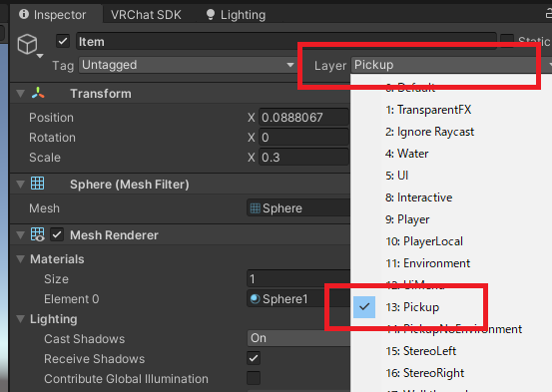The height and width of the screenshot is (392, 552).
Task: Click the Element 0 label
Action: click(72, 299)
